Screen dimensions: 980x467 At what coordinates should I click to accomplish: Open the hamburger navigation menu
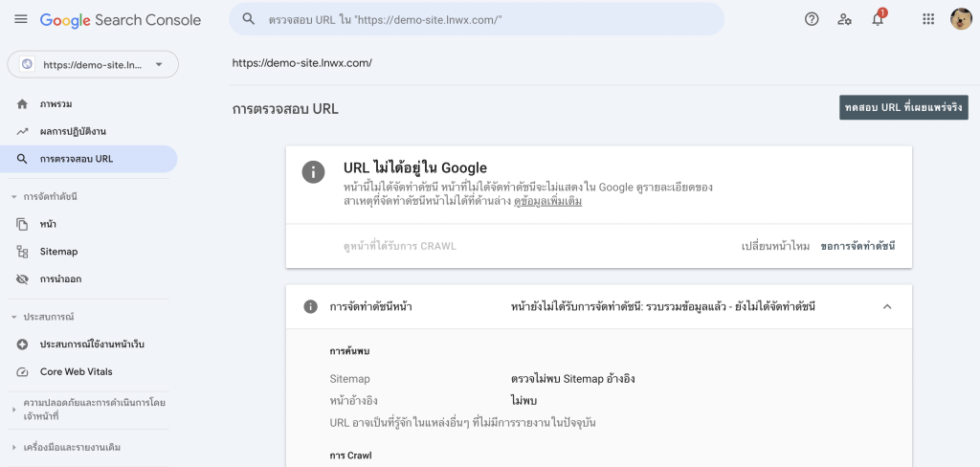tap(21, 19)
